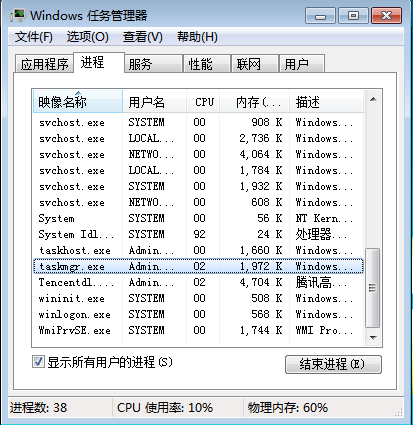Open the 文件(F) menu
This screenshot has height=425, width=413.
coord(34,37)
